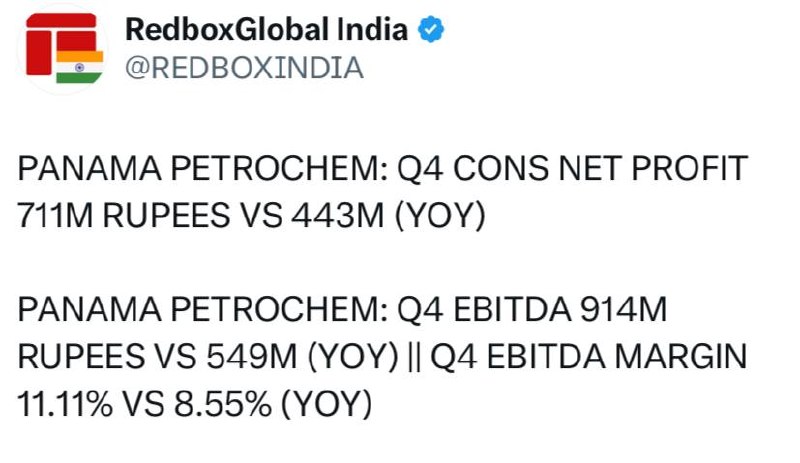
Task: Select the 443M comparison figure
Action: pos(337,215)
